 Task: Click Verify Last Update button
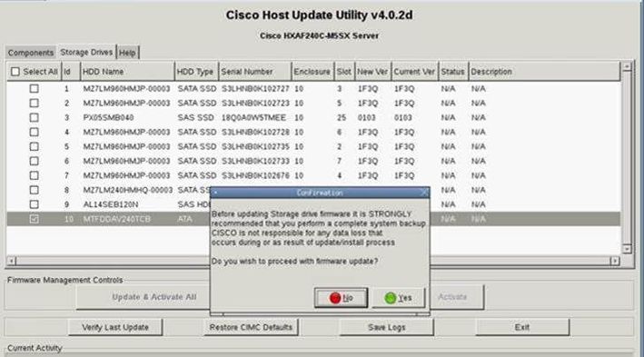click(x=115, y=327)
